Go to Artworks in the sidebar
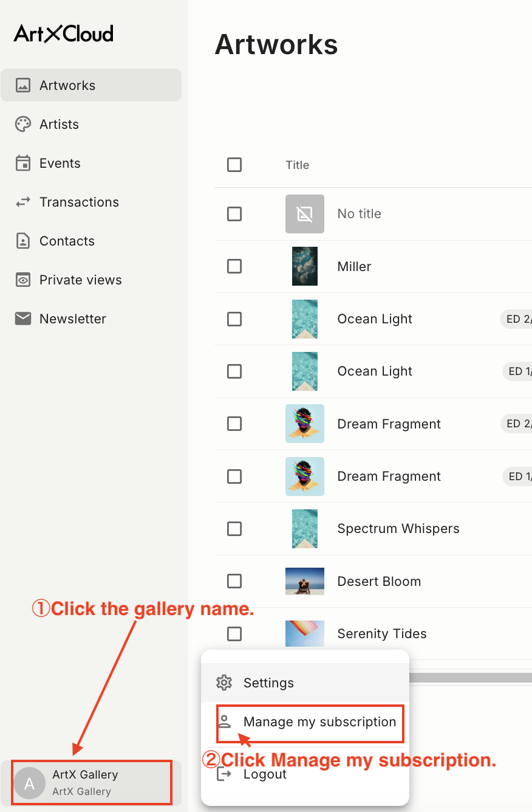This screenshot has width=532, height=812. (x=91, y=85)
